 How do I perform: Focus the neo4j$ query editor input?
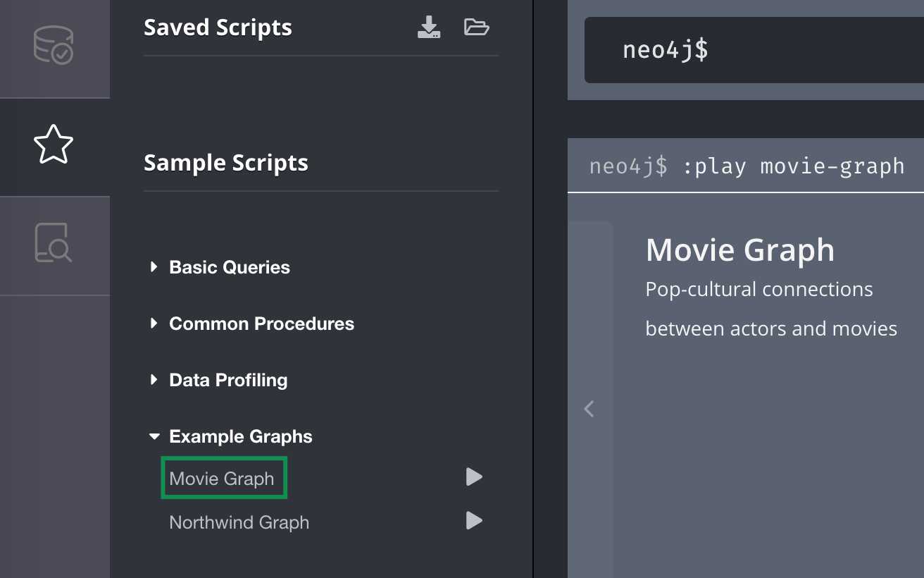754,50
